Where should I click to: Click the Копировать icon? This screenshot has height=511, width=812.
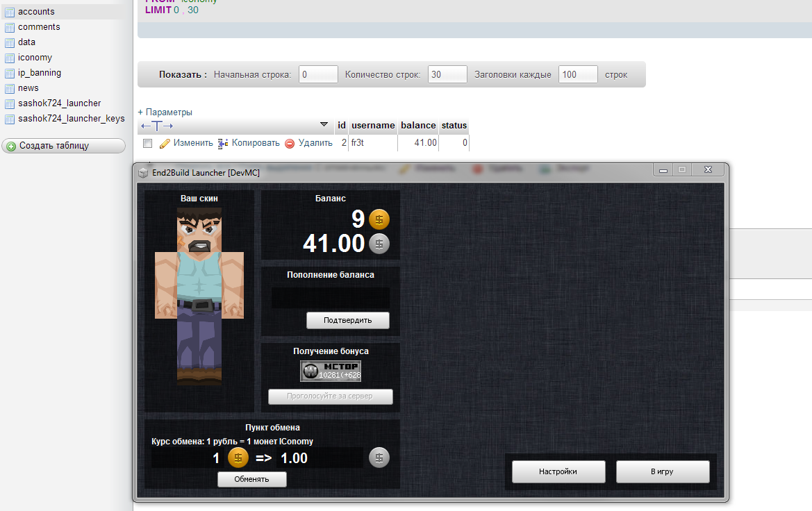[x=223, y=144]
